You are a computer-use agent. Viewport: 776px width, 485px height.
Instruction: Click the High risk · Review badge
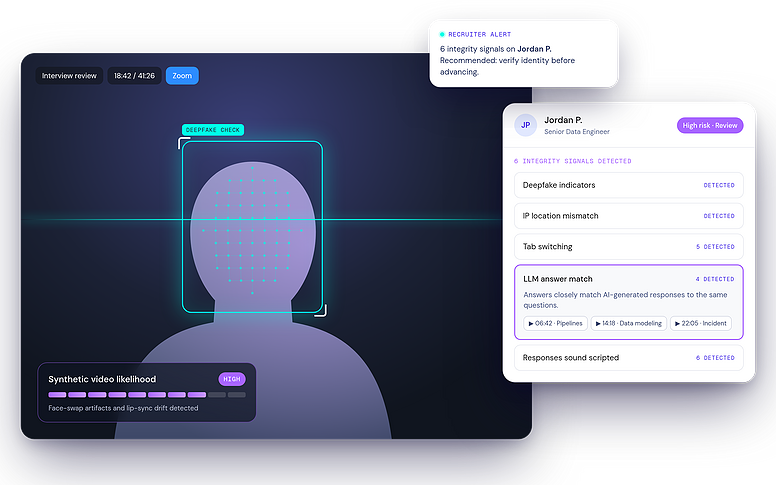tap(710, 125)
